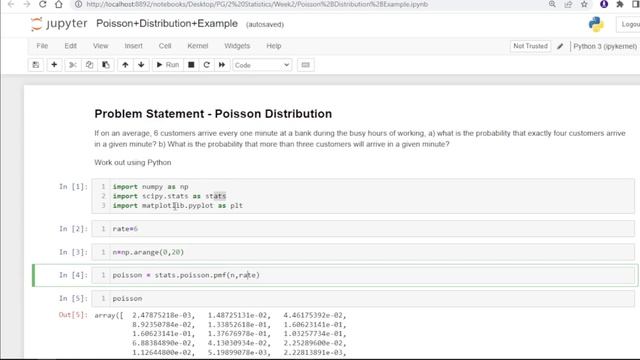Click the Logout button
640x360 pixels.
click(x=629, y=24)
